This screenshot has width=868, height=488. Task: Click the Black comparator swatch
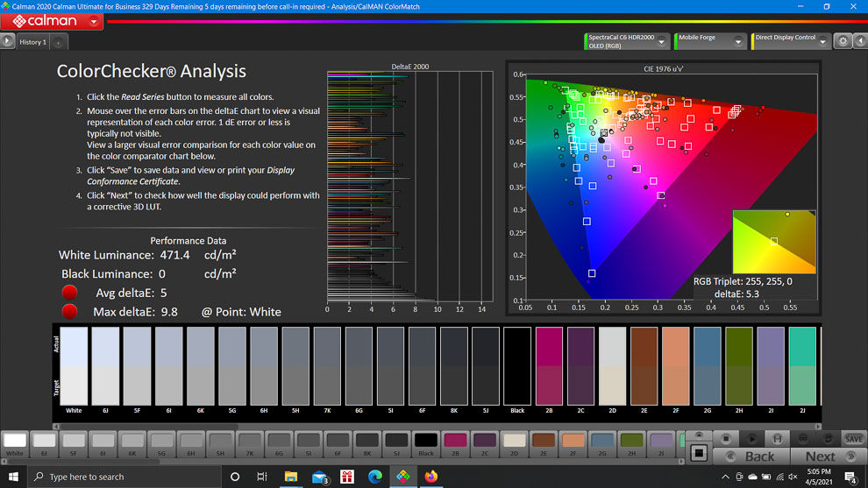point(517,365)
